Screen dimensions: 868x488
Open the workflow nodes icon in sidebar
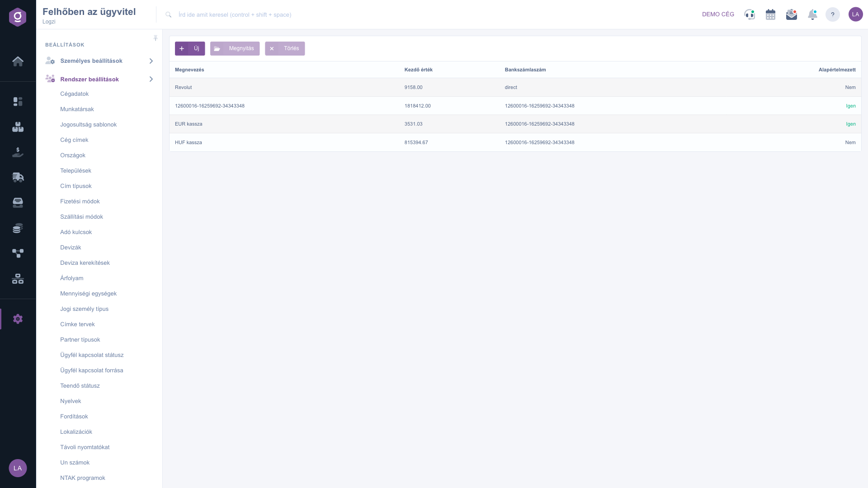(18, 253)
